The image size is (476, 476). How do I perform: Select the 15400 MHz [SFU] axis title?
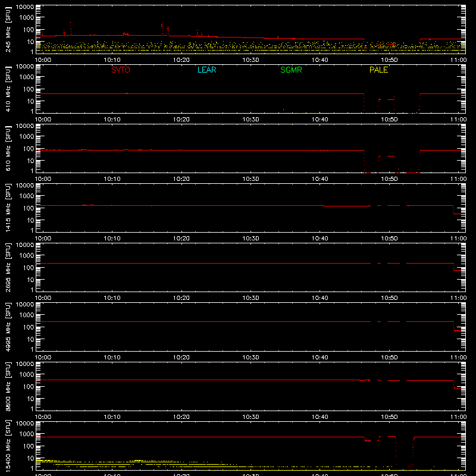pos(8,446)
